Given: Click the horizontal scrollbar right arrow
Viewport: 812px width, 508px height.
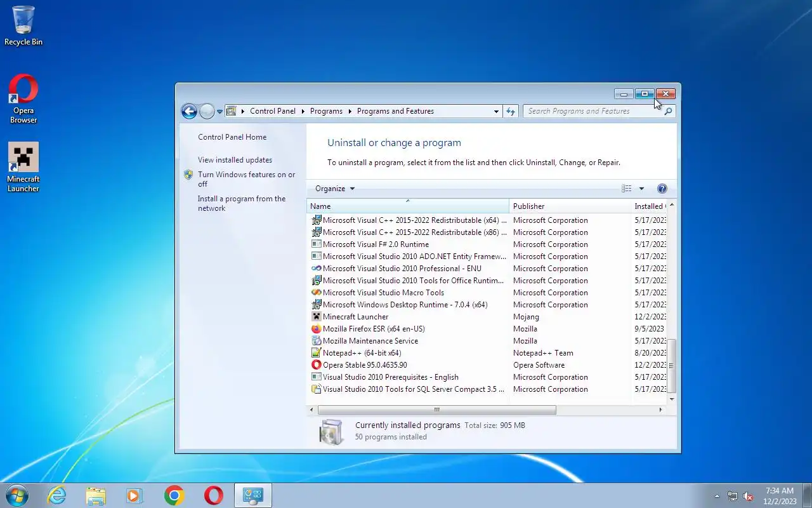Looking at the screenshot, I should 660,410.
